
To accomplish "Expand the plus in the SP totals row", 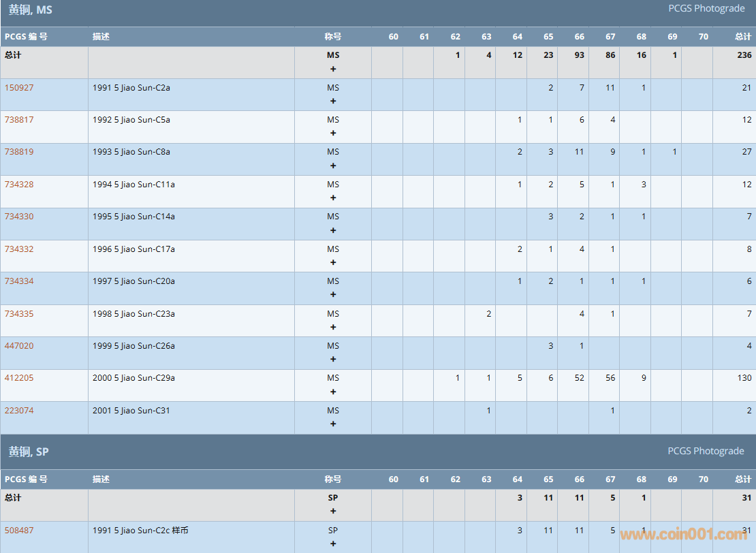I will (x=333, y=511).
